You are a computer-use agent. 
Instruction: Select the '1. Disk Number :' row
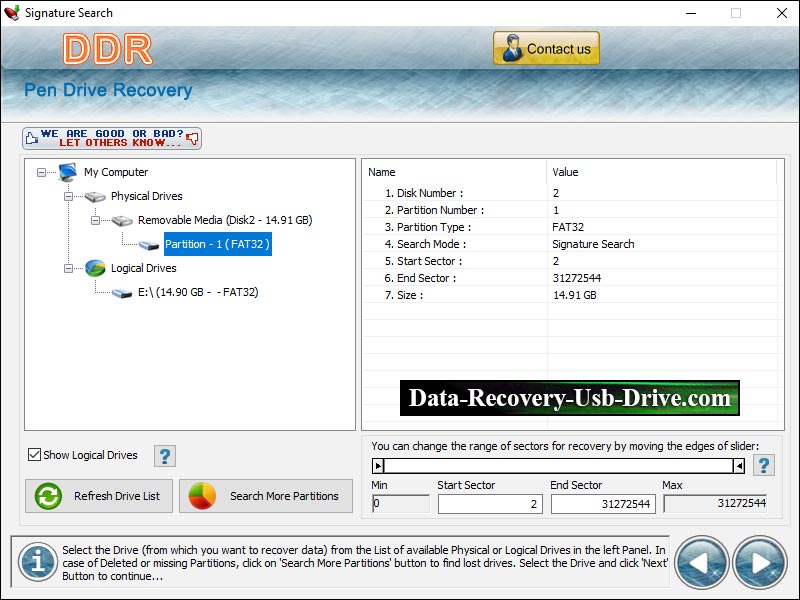(570, 193)
